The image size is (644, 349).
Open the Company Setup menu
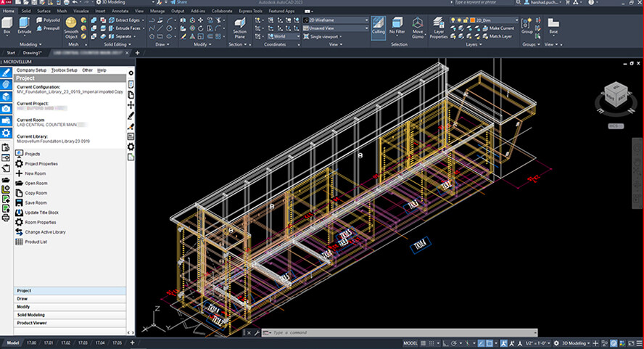tap(32, 70)
